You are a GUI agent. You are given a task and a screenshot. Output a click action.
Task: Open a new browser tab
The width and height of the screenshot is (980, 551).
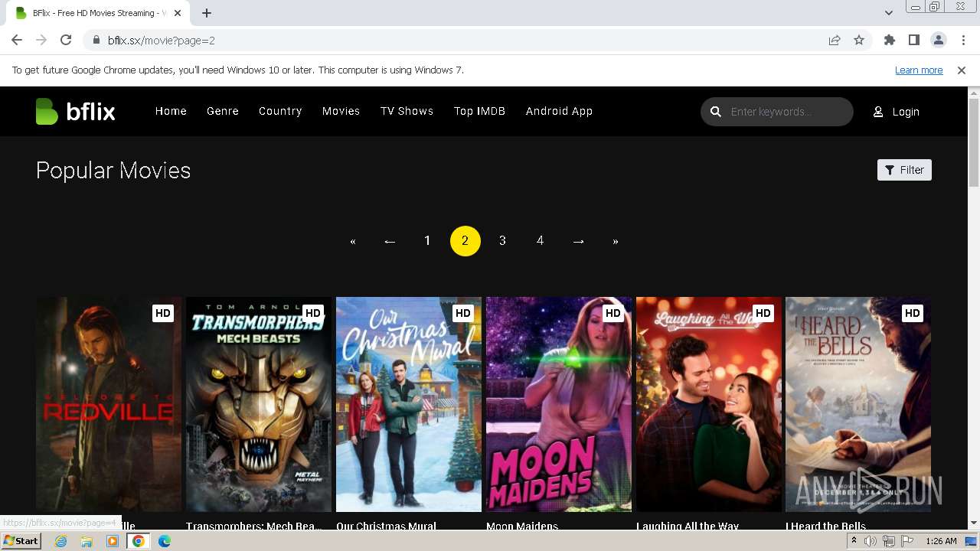tap(207, 13)
